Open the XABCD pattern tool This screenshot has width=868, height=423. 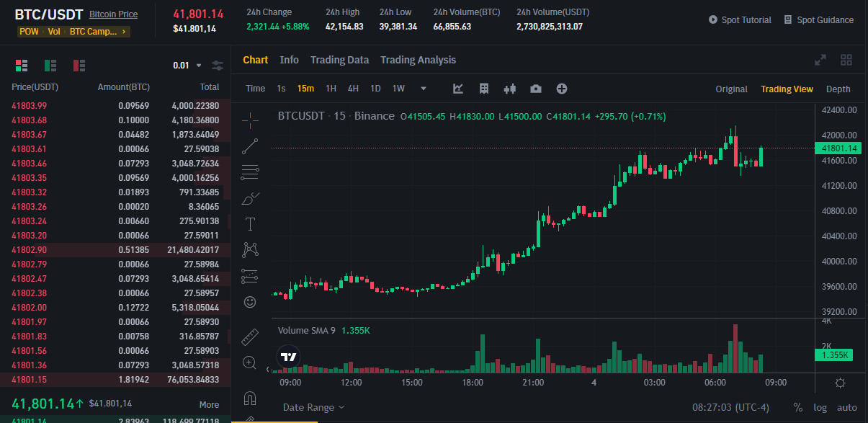(250, 250)
